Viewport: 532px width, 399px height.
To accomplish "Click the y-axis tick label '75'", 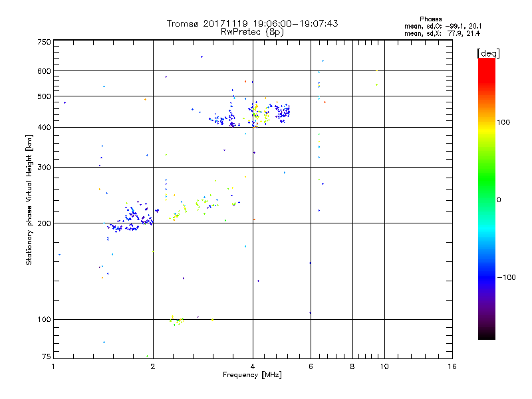I will pos(47,356).
